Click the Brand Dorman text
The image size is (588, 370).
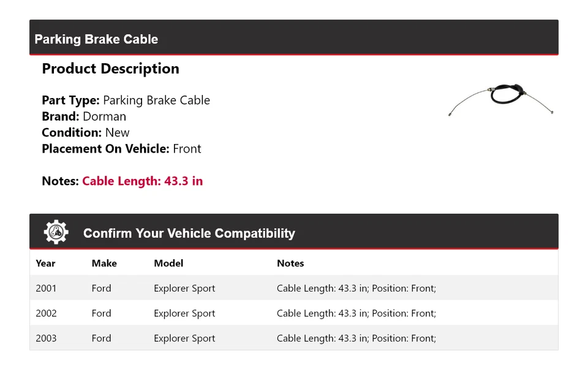pos(84,116)
